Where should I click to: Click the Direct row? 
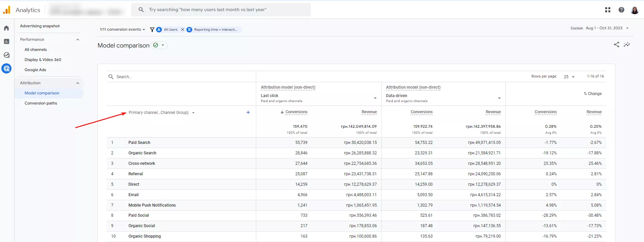pos(356,184)
